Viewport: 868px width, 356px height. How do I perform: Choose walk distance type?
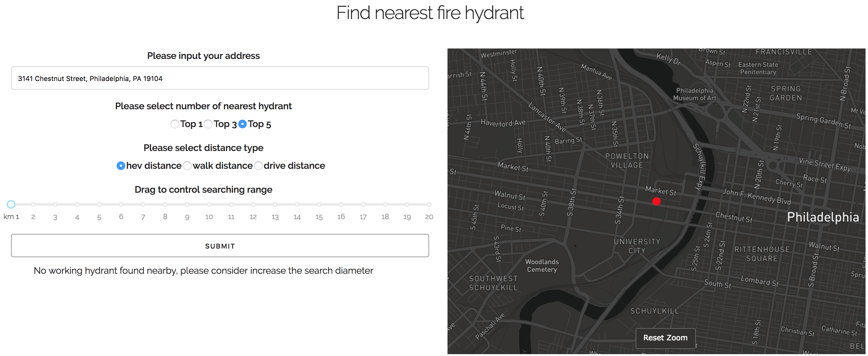pyautogui.click(x=187, y=166)
